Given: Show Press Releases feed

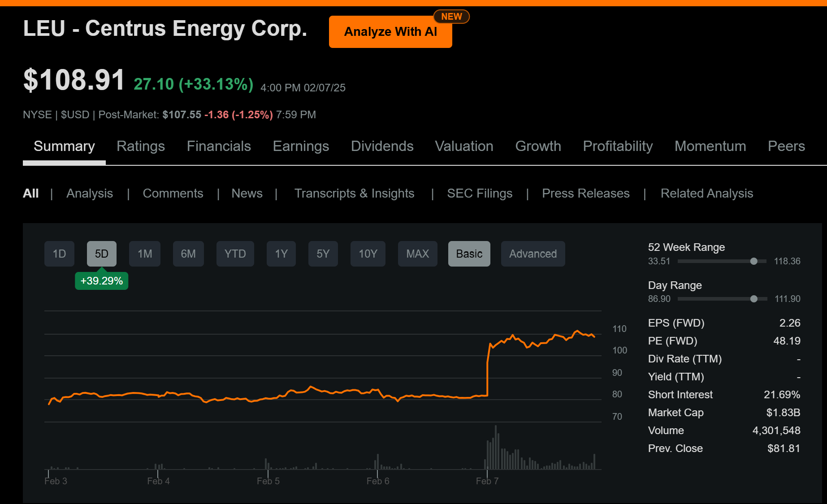Looking at the screenshot, I should coord(585,194).
